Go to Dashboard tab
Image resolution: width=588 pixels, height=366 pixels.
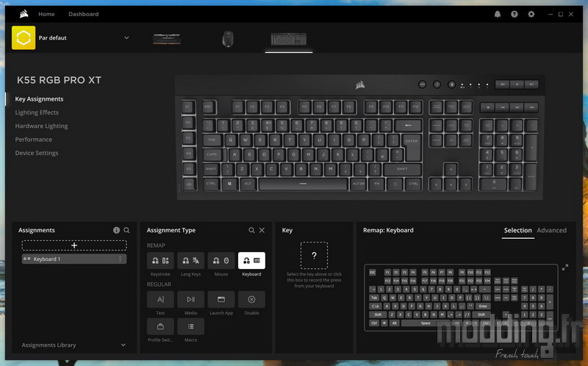coord(83,14)
